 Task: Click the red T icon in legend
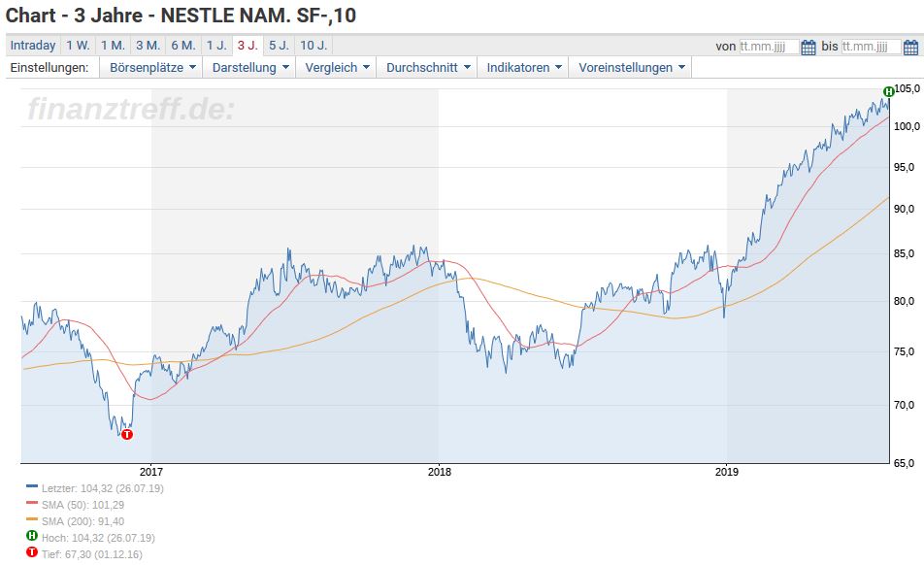click(x=32, y=552)
